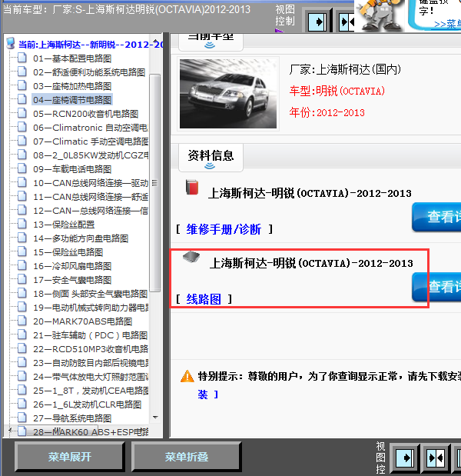461x476 pixels.
Task: Click the mechanic mascot image at the top
Action: (x=379, y=15)
